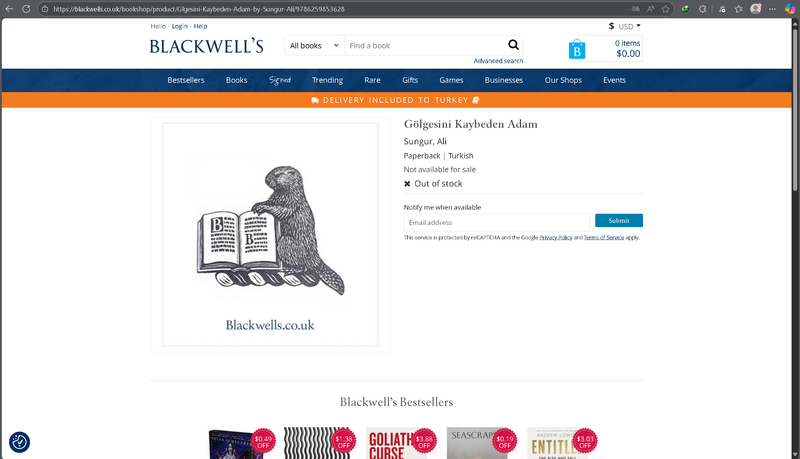Refresh the page with reload icon
800x459 pixels.
tap(26, 9)
